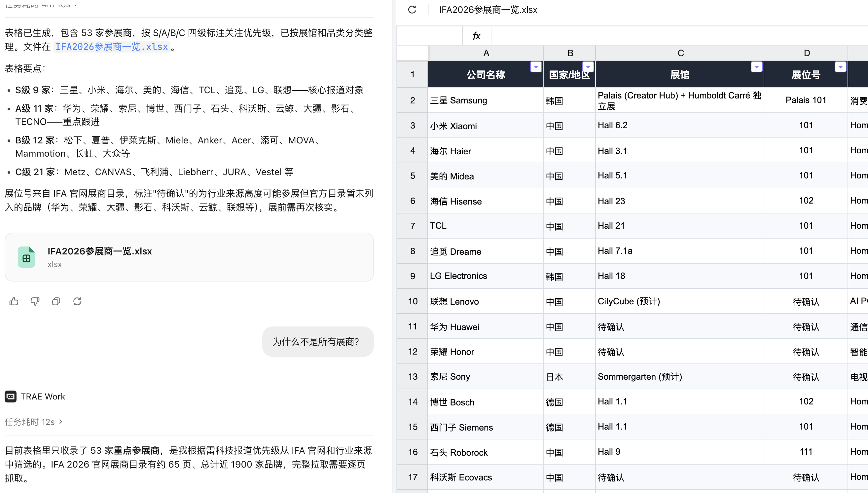Select column D header
The width and height of the screenshot is (868, 493).
(806, 53)
